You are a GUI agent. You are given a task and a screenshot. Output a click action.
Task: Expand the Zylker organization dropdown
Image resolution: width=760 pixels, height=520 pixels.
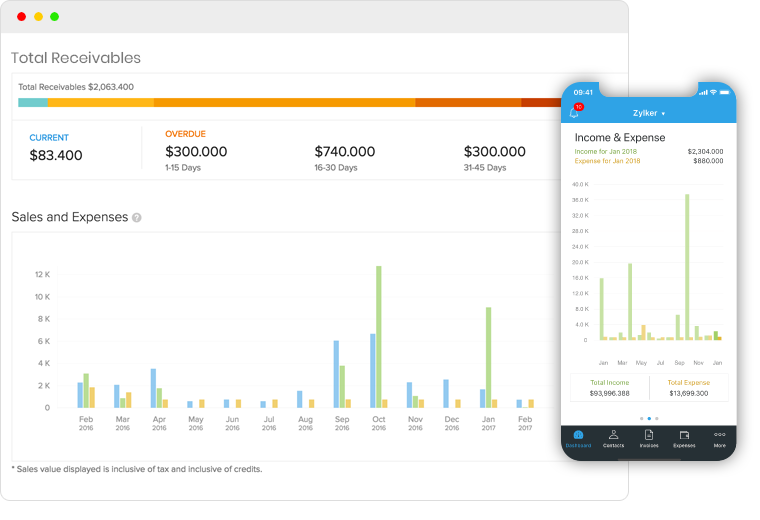649,113
